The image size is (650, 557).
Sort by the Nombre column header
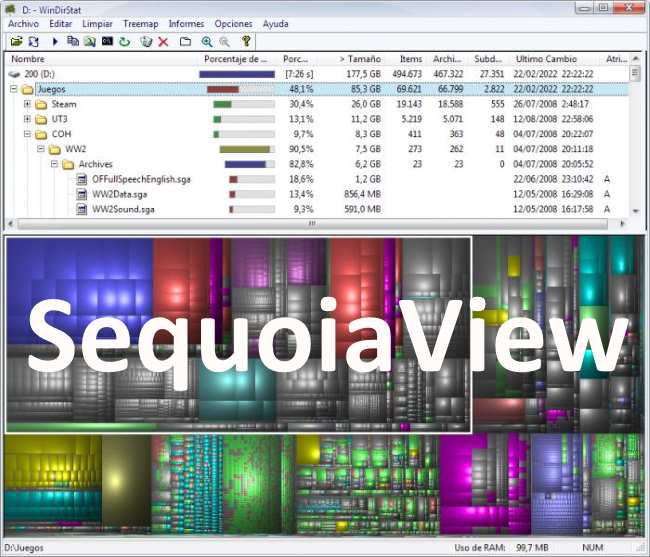102,59
